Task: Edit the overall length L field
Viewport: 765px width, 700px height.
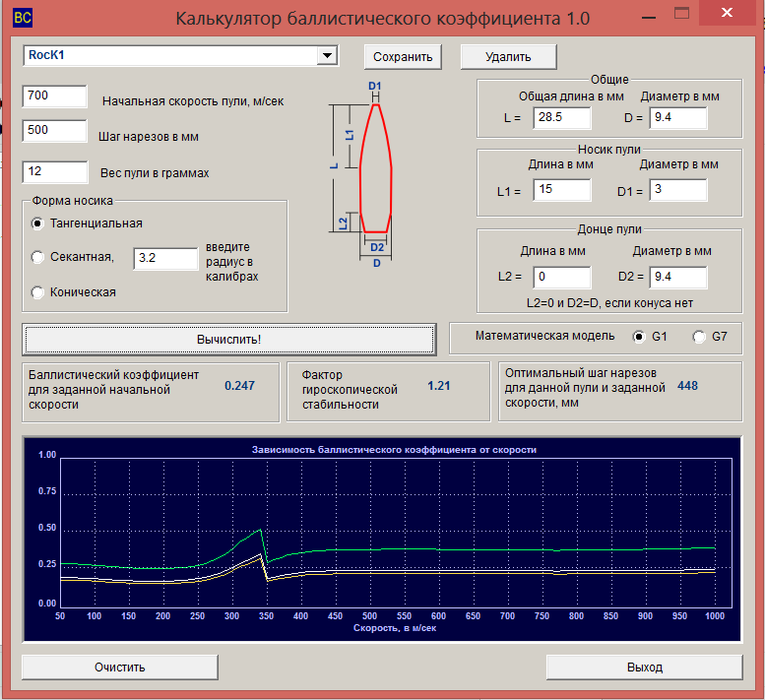Action: click(x=561, y=117)
